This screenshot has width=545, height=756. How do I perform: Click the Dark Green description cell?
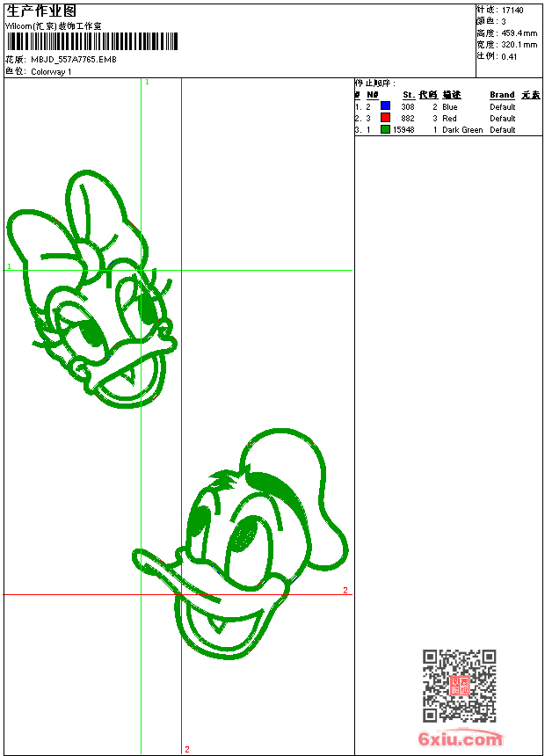coord(462,130)
